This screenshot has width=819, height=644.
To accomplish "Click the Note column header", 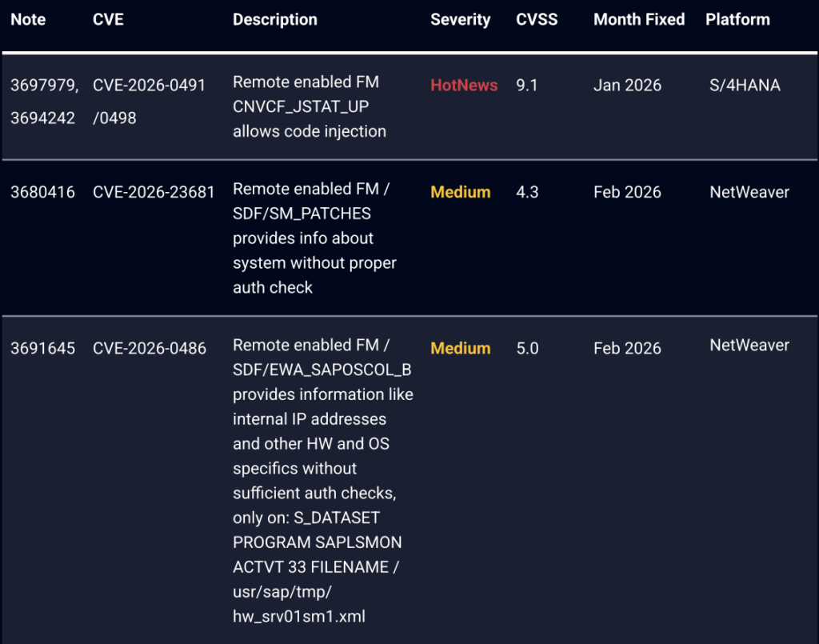I will tap(29, 20).
